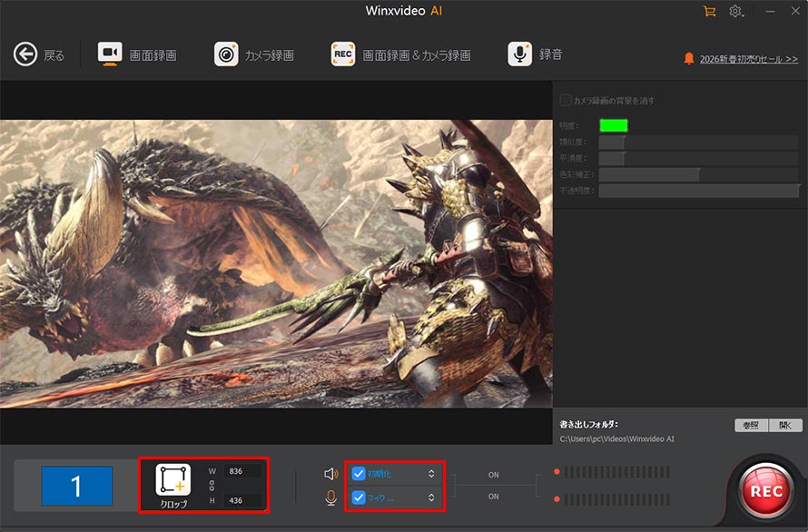This screenshot has height=532, width=808.
Task: Click the クロップ crop region icon
Action: (x=173, y=480)
